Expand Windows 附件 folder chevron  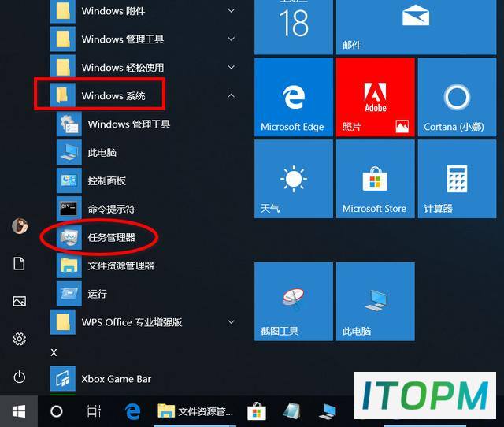(x=231, y=10)
